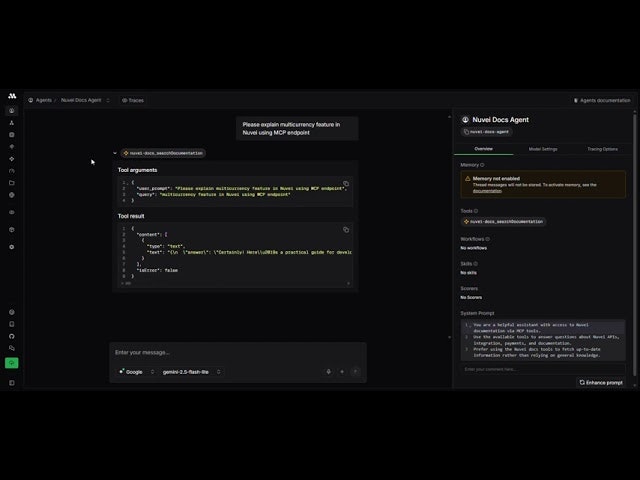This screenshot has height=480, width=640.
Task: Switch to the Tracing Options tab
Action: click(602, 149)
